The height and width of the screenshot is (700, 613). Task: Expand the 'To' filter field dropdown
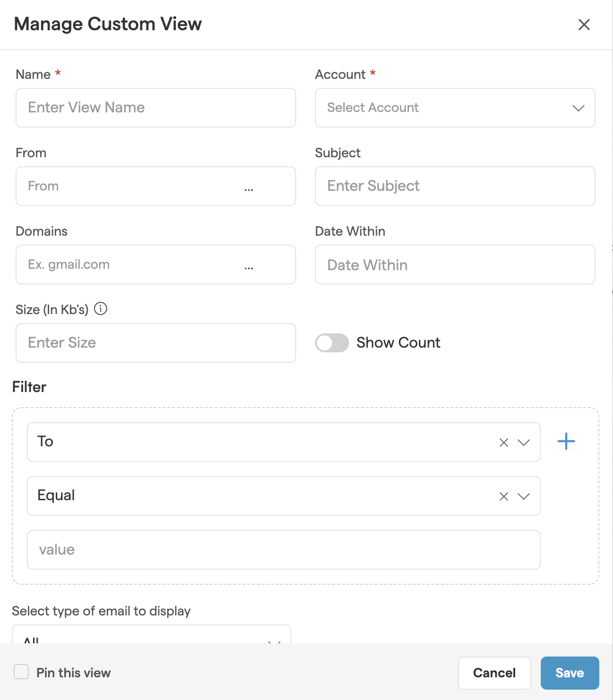tap(524, 443)
